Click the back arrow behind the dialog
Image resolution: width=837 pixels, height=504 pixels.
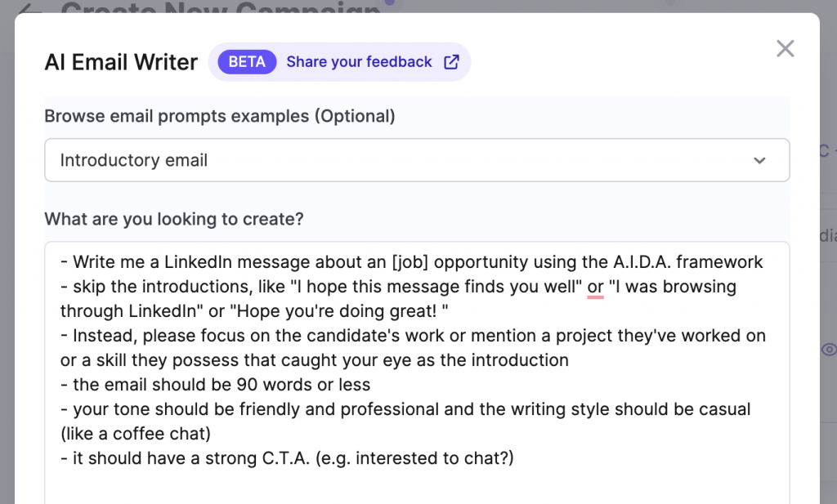(30, 10)
